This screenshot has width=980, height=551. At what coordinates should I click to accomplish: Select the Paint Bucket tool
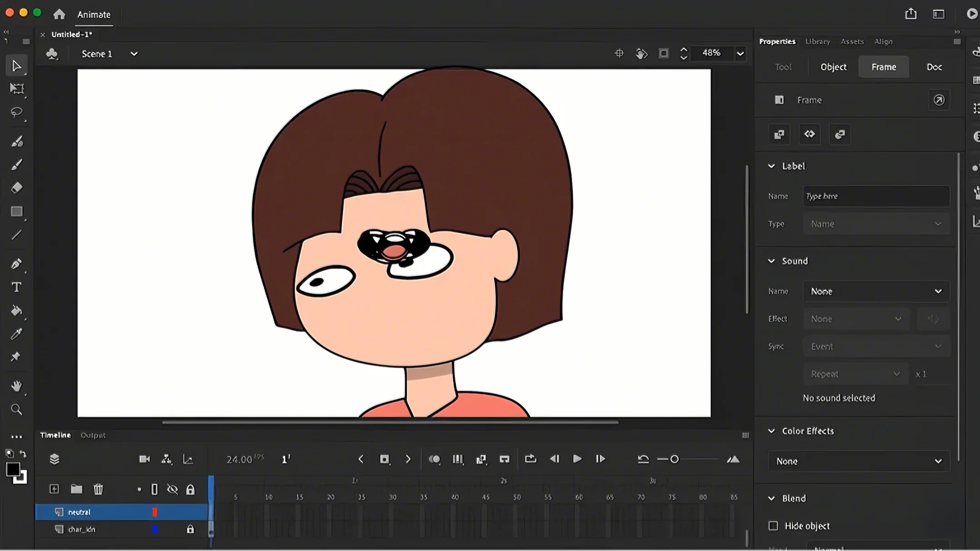[x=17, y=311]
